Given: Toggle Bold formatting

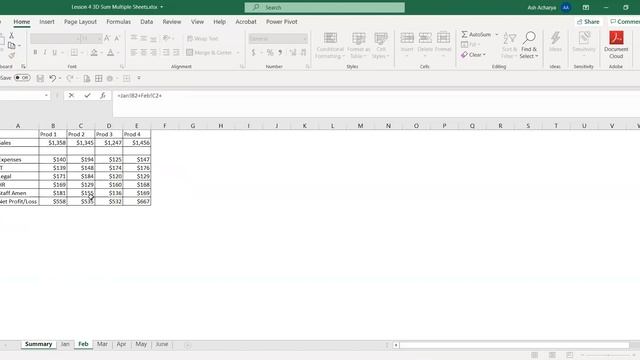Looking at the screenshot, I should click(x=36, y=52).
